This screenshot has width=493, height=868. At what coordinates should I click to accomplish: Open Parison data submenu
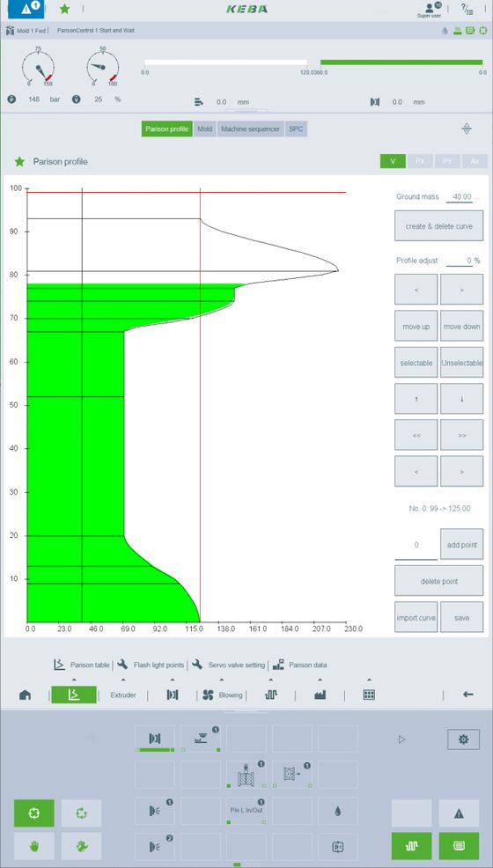[300, 665]
